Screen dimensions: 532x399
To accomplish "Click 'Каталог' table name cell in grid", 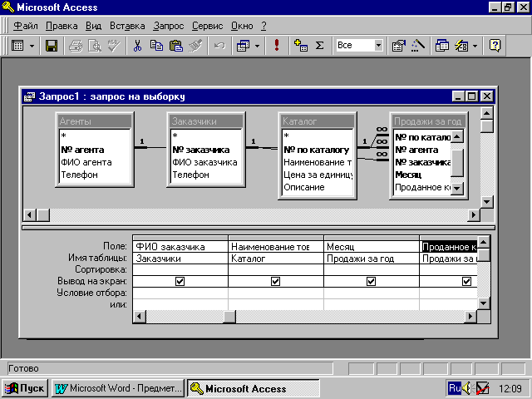I will click(x=276, y=259).
